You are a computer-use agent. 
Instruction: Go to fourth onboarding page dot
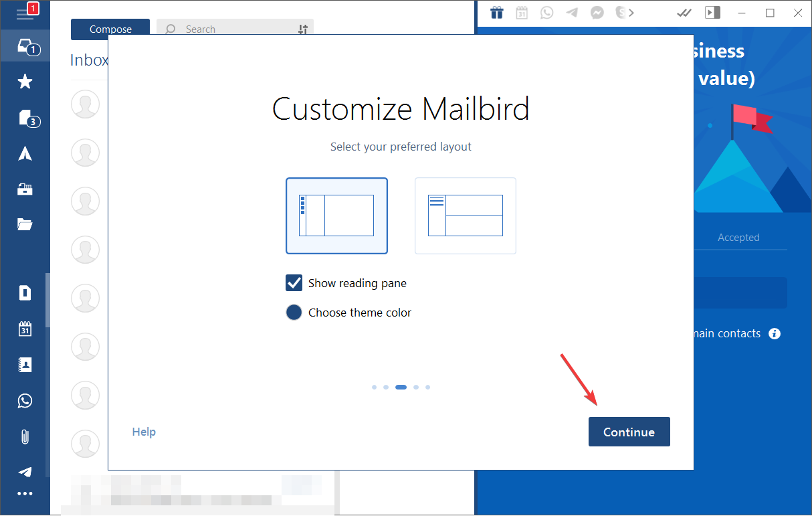pyautogui.click(x=416, y=387)
